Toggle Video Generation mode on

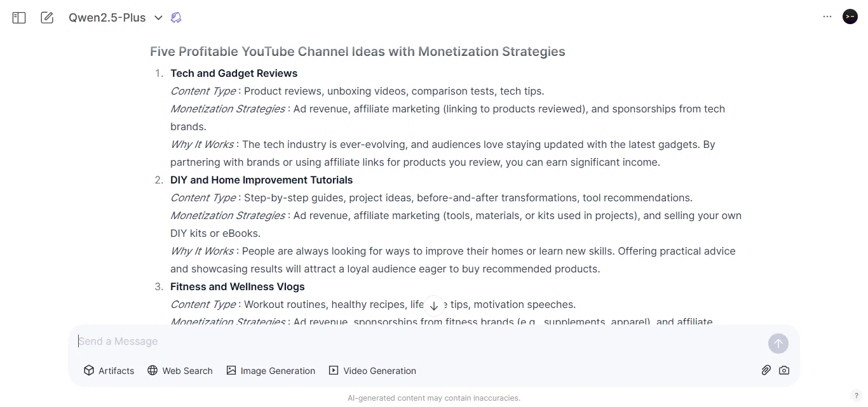(x=372, y=370)
